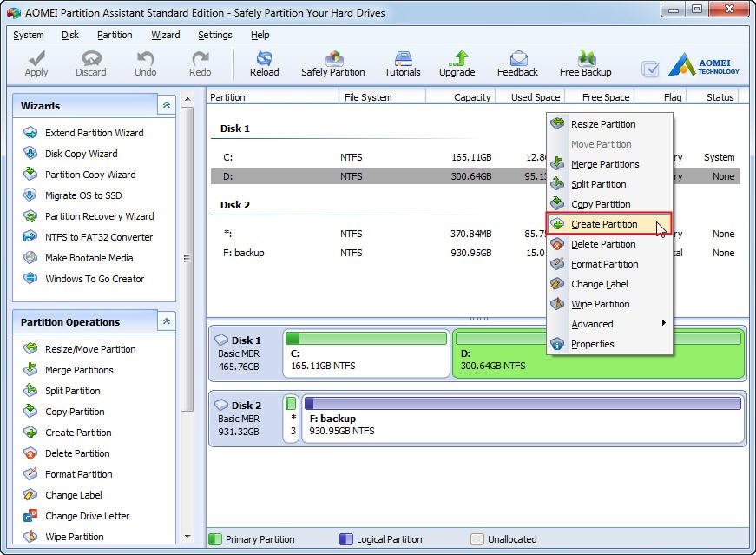
Task: Click Create Partition in context menu
Action: [x=609, y=224]
